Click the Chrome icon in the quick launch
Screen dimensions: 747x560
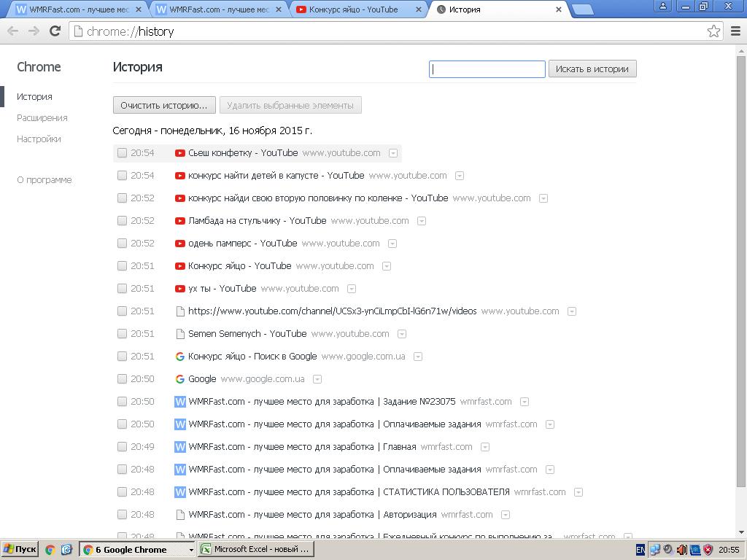[50, 550]
